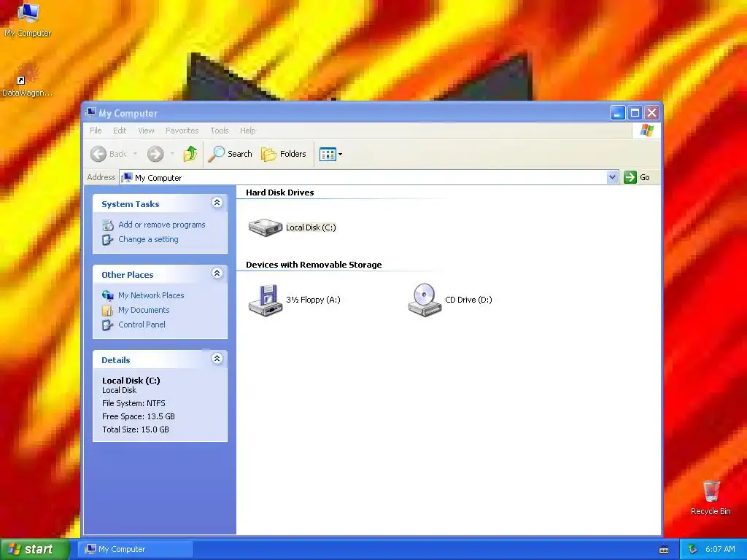Click the Go button
This screenshot has width=747, height=560.
coord(637,177)
